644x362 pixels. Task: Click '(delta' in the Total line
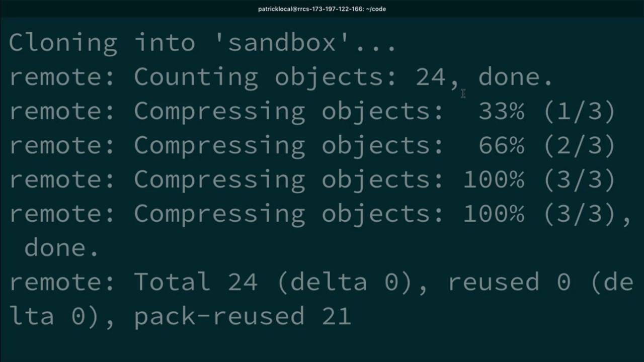coord(321,282)
